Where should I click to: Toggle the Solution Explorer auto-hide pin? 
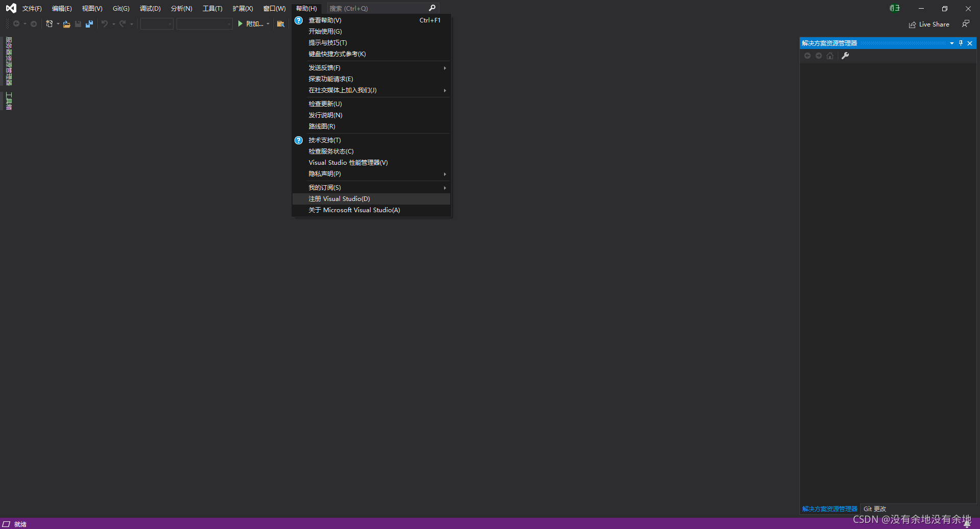[961, 43]
